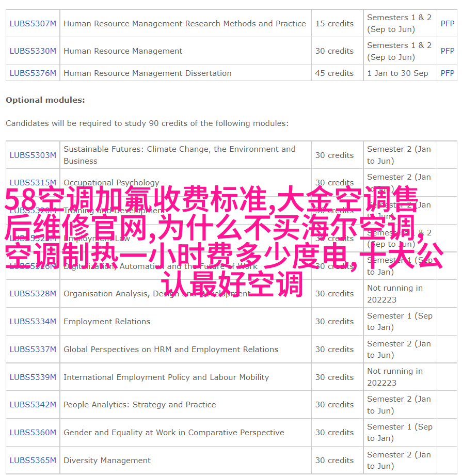Click '30 credits' in LUBS5342M row
The image size is (462, 476).
(x=334, y=405)
